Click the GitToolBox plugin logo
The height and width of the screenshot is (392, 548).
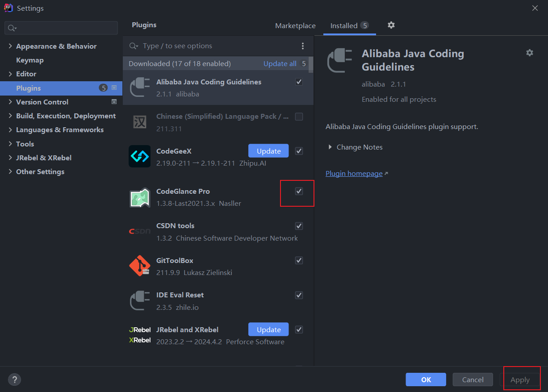coord(140,266)
